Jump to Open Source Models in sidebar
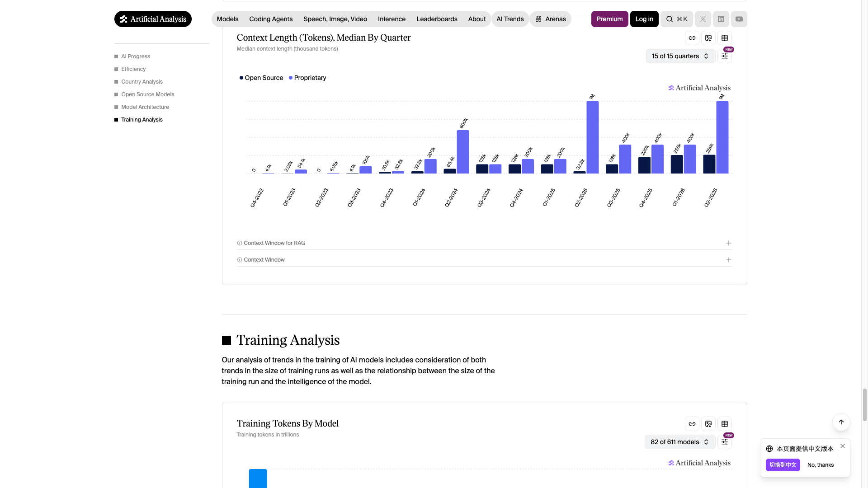Image resolution: width=868 pixels, height=488 pixels. click(x=148, y=94)
